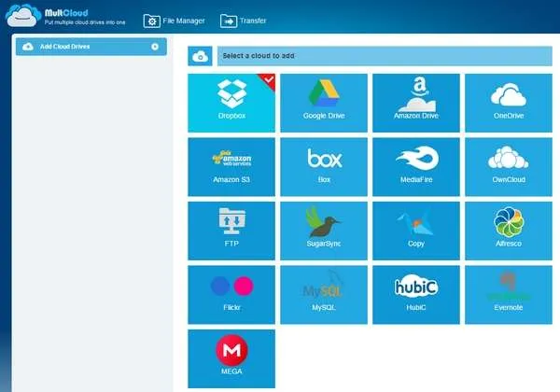This screenshot has height=392, width=560.
Task: Pick the MediaFire tile
Action: 416,167
